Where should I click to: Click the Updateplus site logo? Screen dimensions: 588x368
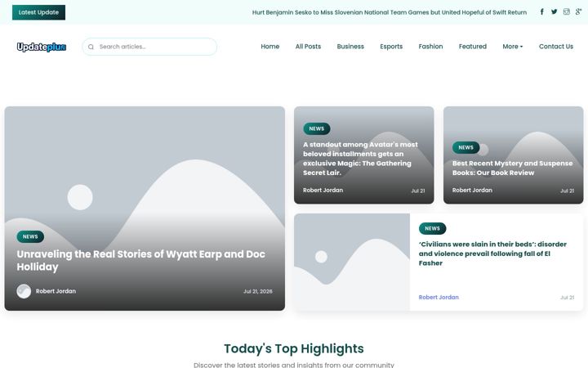coord(42,47)
